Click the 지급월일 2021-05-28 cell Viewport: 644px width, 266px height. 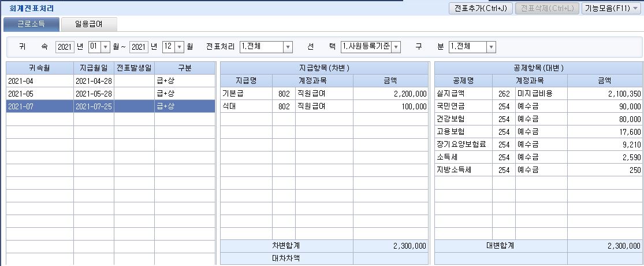[94, 94]
